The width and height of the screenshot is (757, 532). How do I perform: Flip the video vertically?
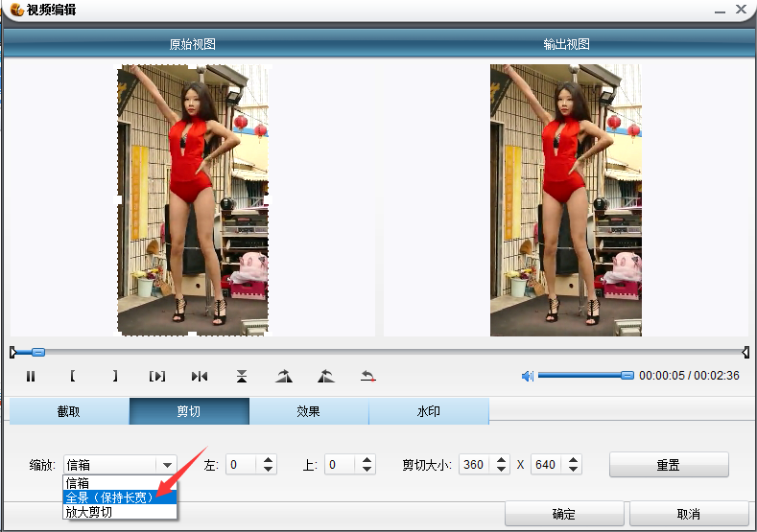point(242,376)
